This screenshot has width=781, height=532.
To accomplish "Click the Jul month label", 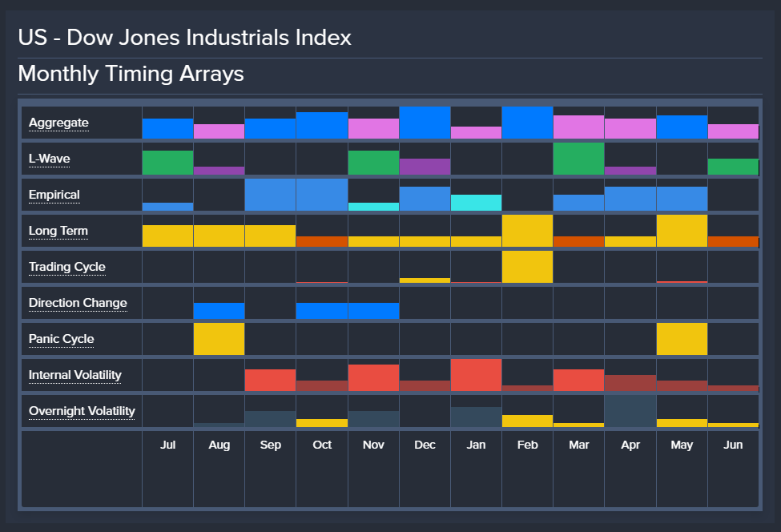I will pyautogui.click(x=168, y=445).
